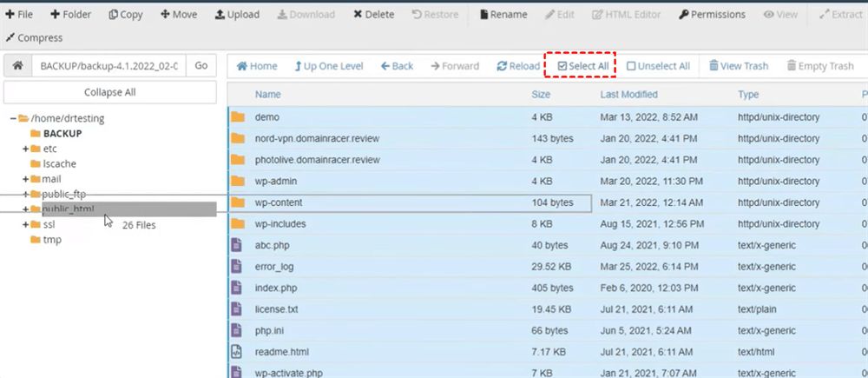
Task: Expand the ssl folder in tree
Action: 25,224
